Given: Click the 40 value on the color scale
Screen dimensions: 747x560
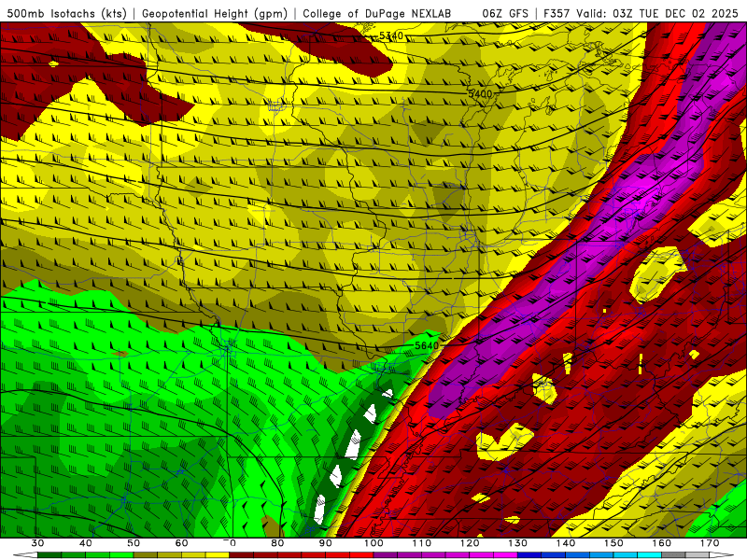Looking at the screenshot, I should (x=86, y=543).
